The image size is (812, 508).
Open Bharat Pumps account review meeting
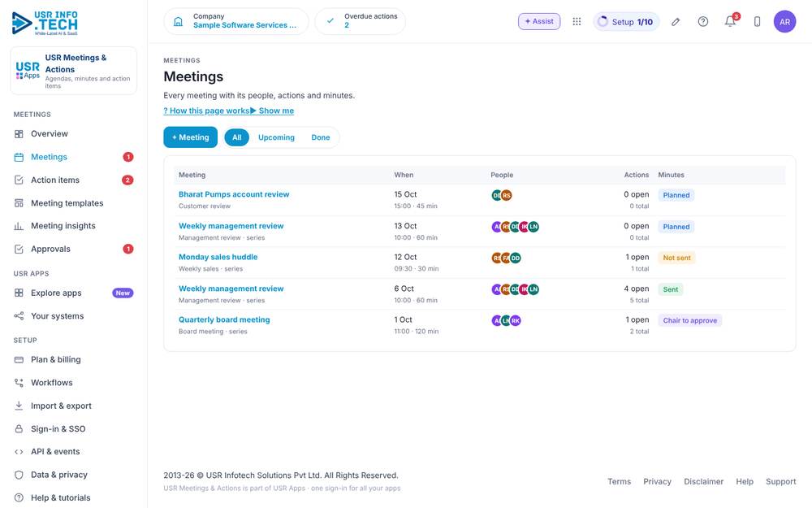tap(234, 194)
